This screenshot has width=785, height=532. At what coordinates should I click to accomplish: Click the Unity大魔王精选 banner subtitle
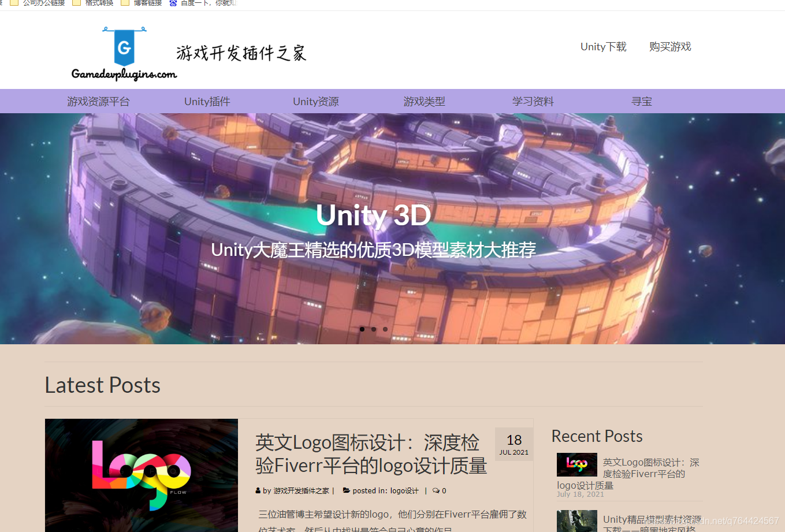[373, 250]
